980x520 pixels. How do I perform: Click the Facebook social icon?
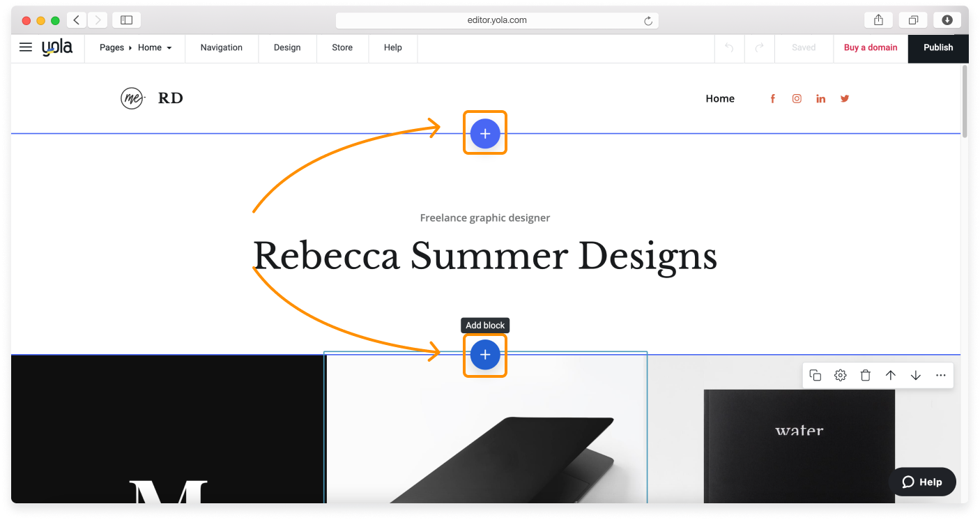[x=772, y=99]
